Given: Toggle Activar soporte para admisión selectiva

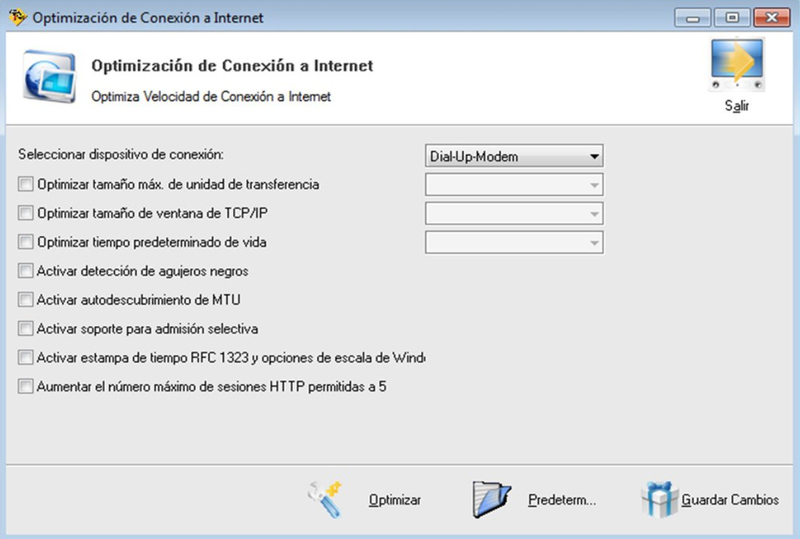Looking at the screenshot, I should point(25,328).
